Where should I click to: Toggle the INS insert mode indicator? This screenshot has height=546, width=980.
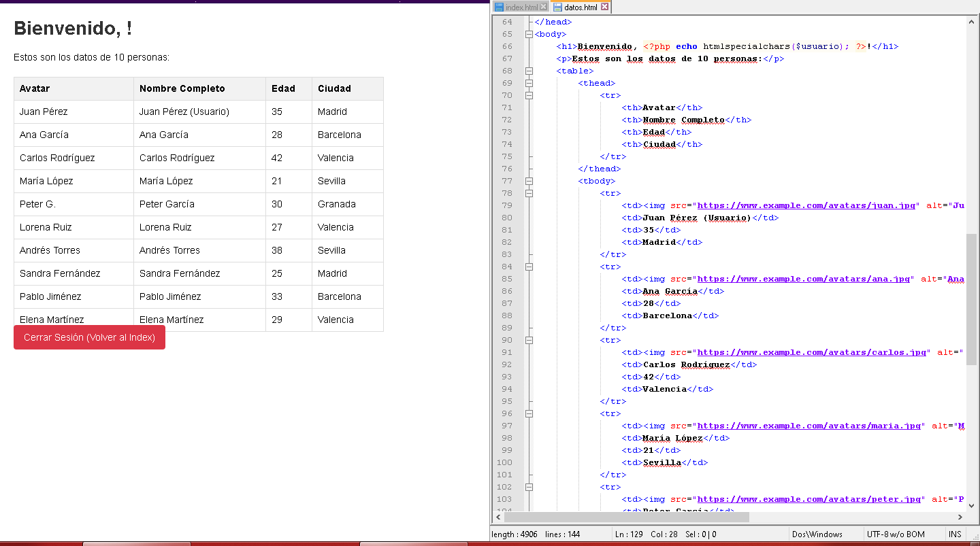coord(955,534)
